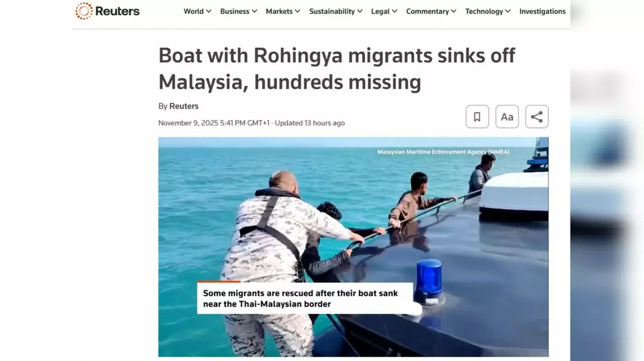Bookmark this article
This screenshot has height=361, width=644.
tap(477, 117)
